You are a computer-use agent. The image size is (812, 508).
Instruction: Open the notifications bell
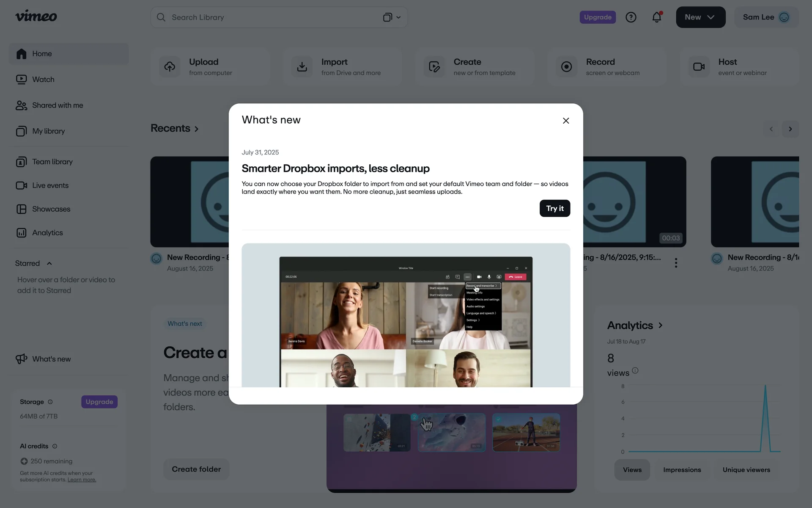click(656, 17)
